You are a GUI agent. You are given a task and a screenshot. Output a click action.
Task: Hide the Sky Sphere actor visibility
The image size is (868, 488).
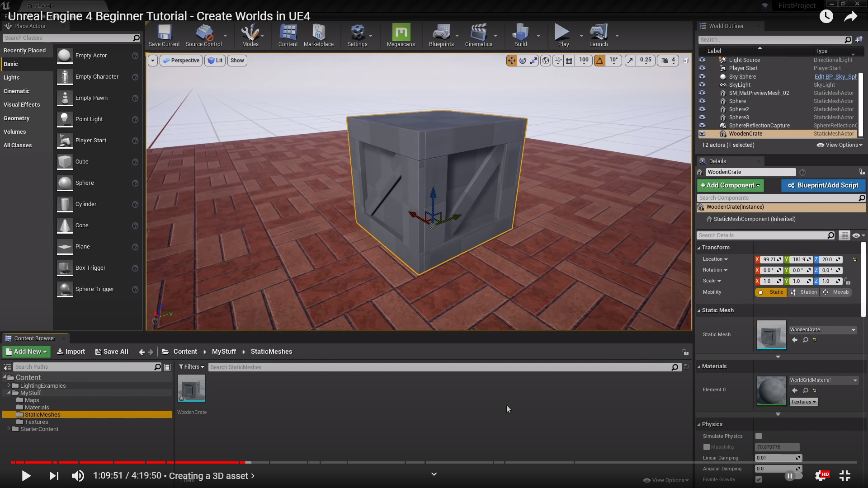(x=702, y=76)
